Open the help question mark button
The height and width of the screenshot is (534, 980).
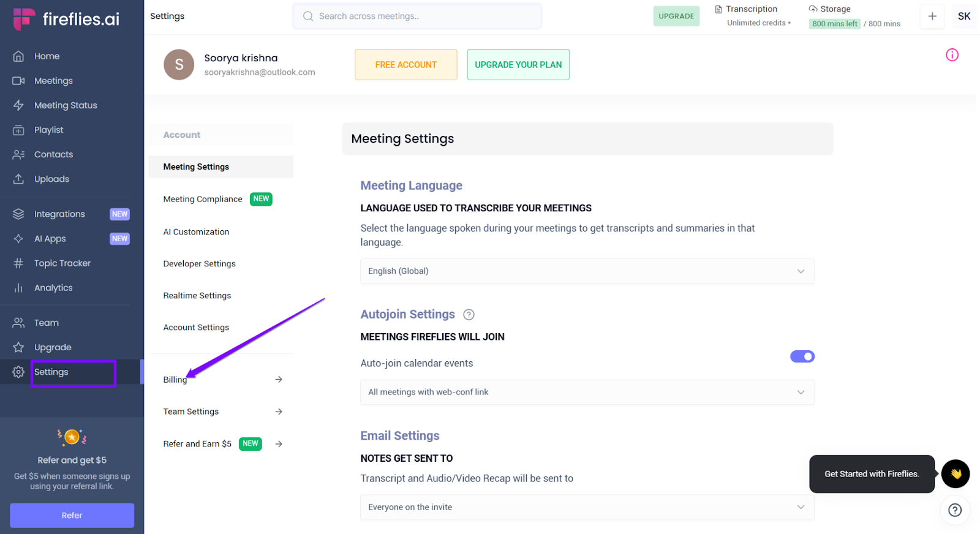click(954, 510)
